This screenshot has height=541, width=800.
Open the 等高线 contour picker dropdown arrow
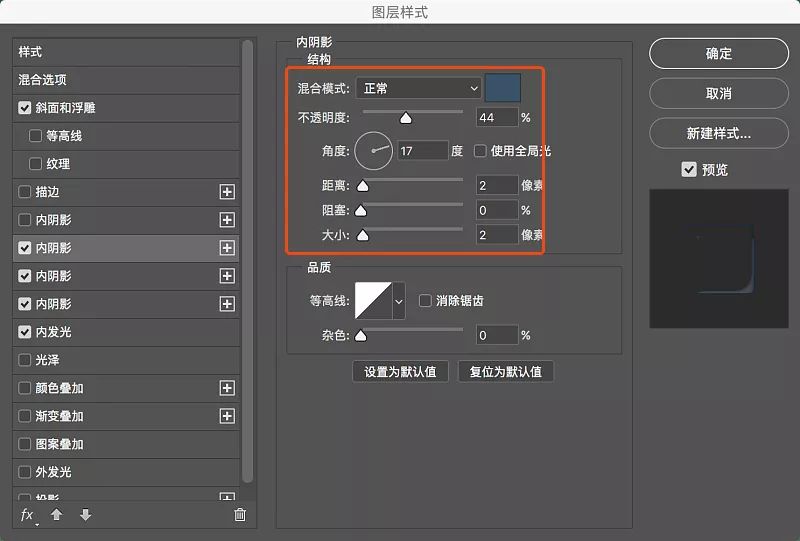pos(399,301)
